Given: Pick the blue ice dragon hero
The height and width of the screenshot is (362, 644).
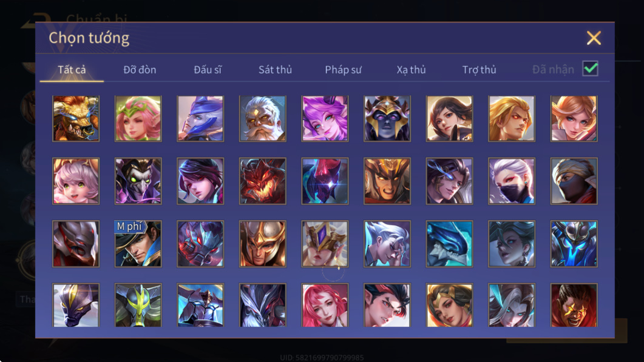Looking at the screenshot, I should [449, 244].
